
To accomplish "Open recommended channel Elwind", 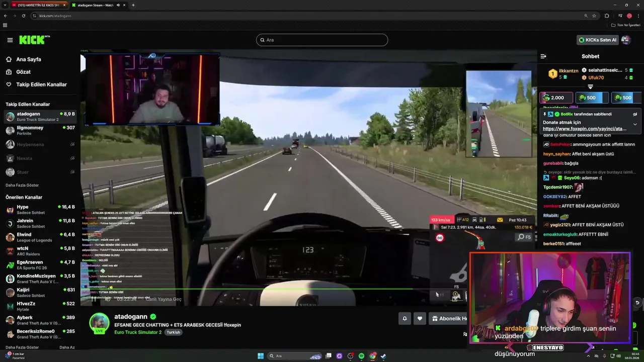I will pos(40,237).
